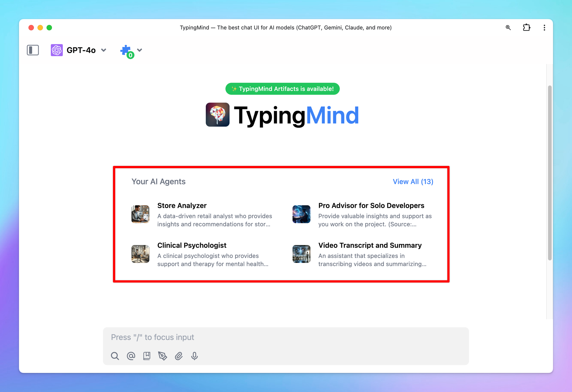Select the Clinical Psychologist agent title
The image size is (572, 392).
tap(192, 245)
